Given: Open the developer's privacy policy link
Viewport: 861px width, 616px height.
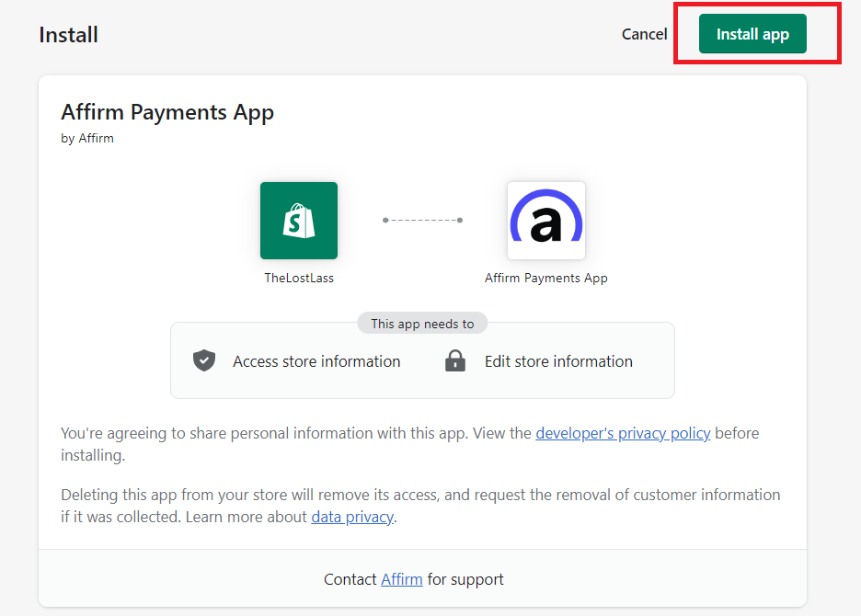Looking at the screenshot, I should tap(623, 433).
